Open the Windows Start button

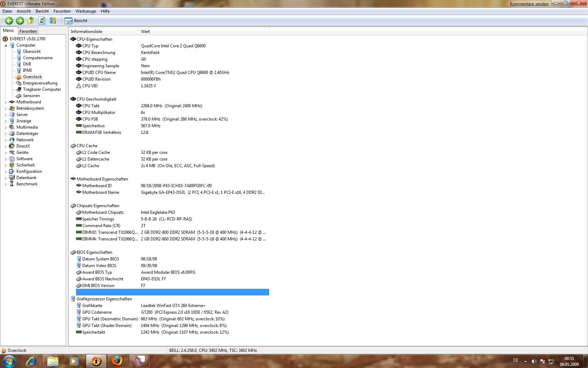coord(9,361)
